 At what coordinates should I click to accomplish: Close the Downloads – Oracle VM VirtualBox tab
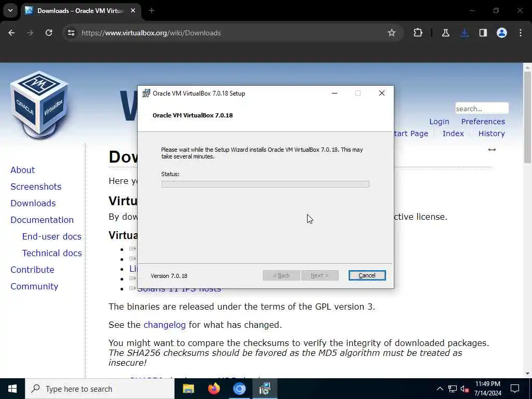133,10
